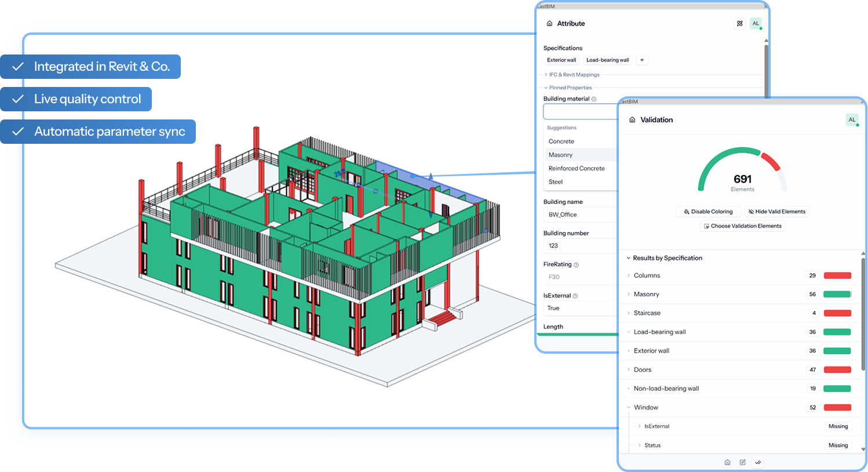Select Masonry from the material suggestions
This screenshot has height=472, width=868.
[x=560, y=155]
